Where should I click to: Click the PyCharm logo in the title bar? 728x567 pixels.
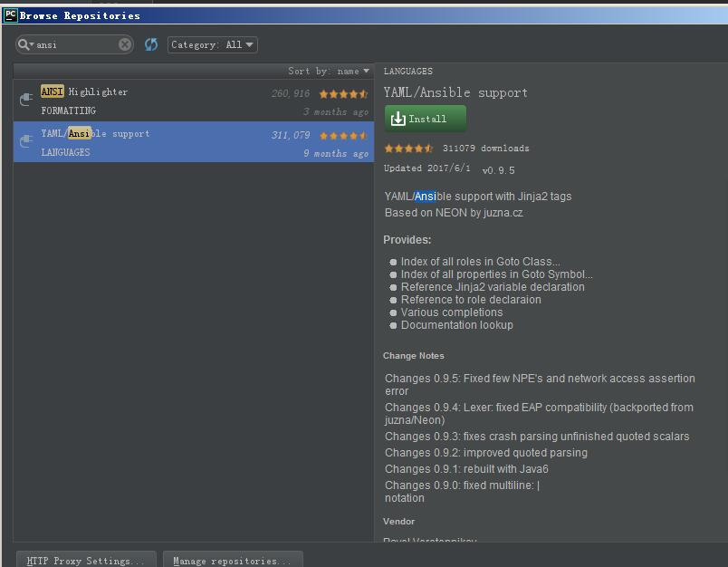pos(10,15)
